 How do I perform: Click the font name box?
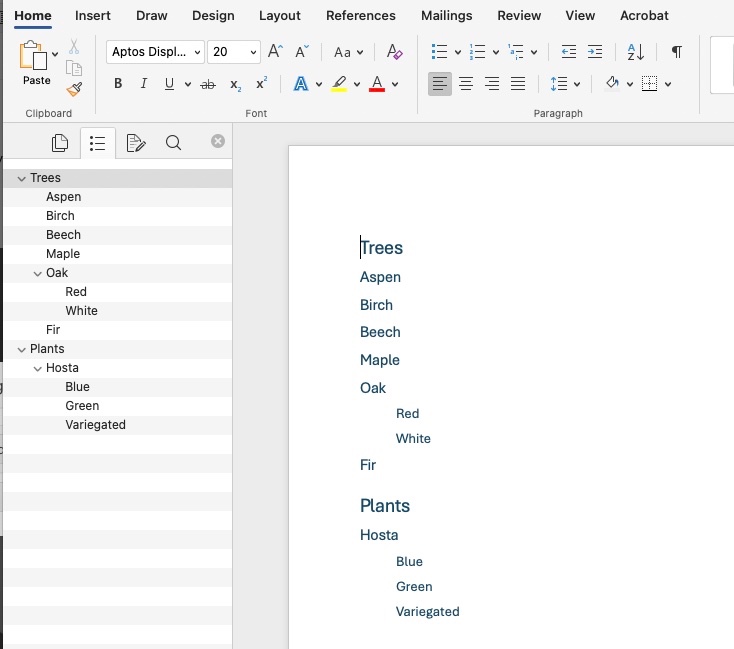[x=148, y=52]
